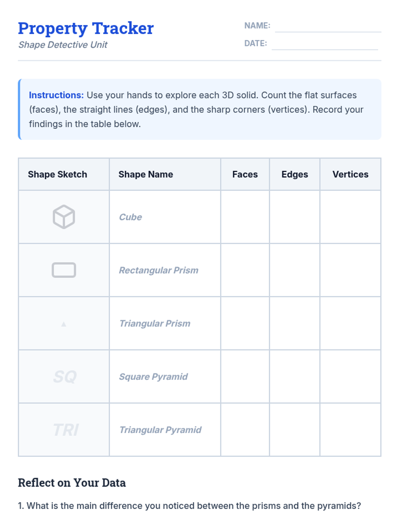Click the SQ placeholder sketch

point(65,377)
